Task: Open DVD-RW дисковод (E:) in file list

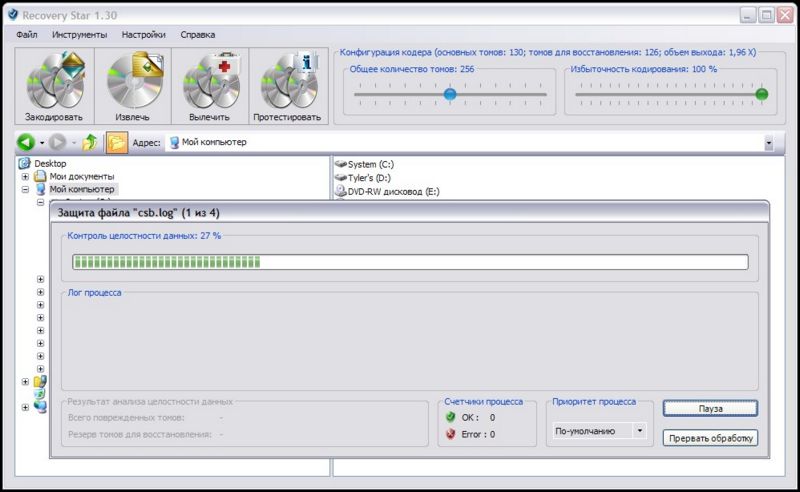Action: (393, 191)
